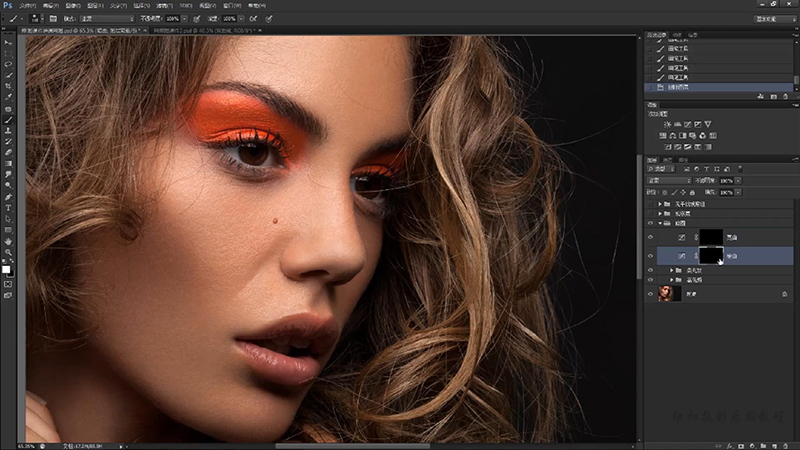The width and height of the screenshot is (800, 450).
Task: Open the layer opacity dropdown arrow
Action: (x=738, y=181)
